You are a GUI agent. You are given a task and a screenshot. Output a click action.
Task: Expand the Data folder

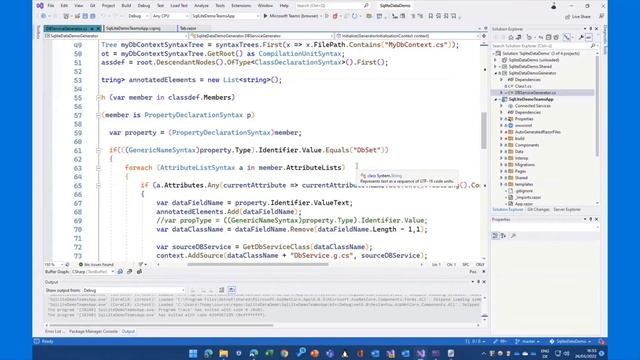tap(502, 151)
